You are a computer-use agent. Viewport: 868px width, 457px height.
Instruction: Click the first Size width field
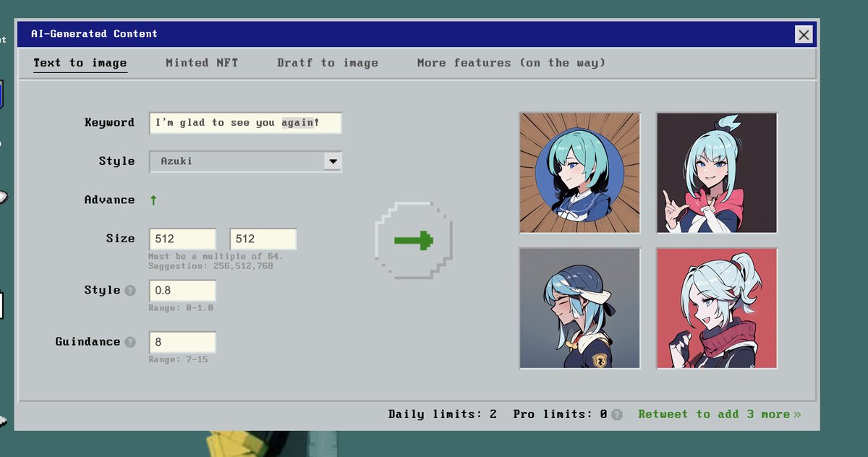(182, 239)
